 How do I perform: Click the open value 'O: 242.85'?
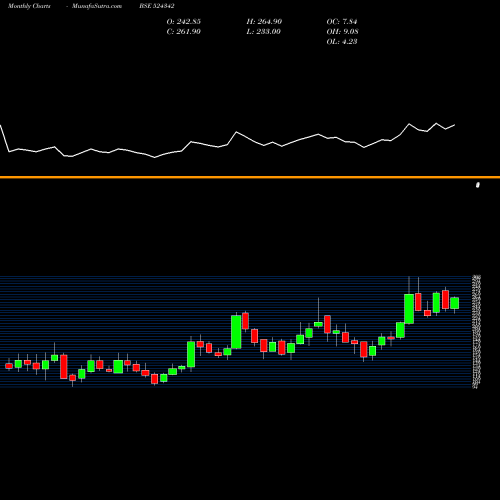pyautogui.click(x=184, y=22)
